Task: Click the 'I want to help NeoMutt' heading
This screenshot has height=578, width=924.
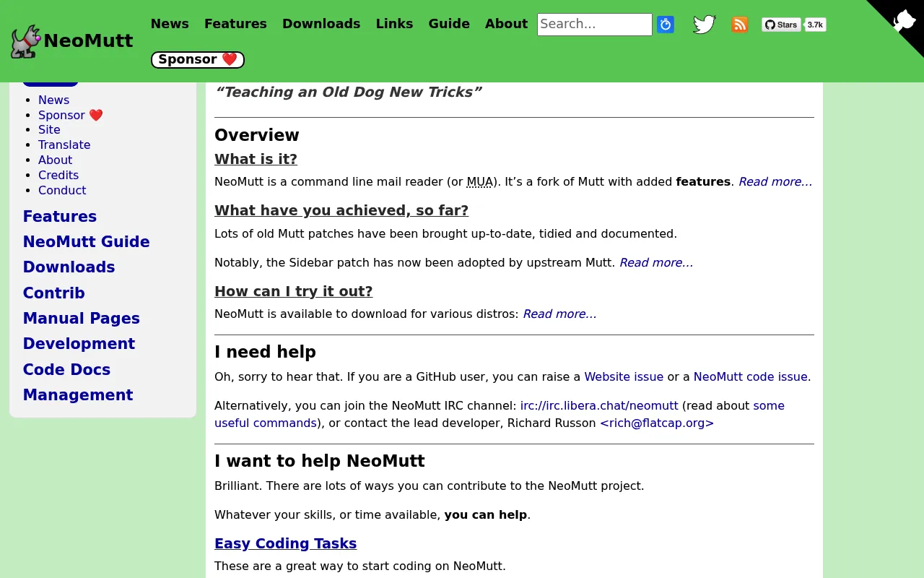Action: (320, 462)
